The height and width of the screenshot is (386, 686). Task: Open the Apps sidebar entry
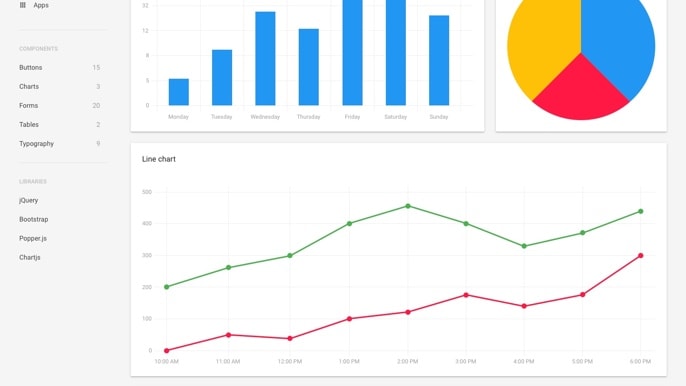(x=41, y=5)
